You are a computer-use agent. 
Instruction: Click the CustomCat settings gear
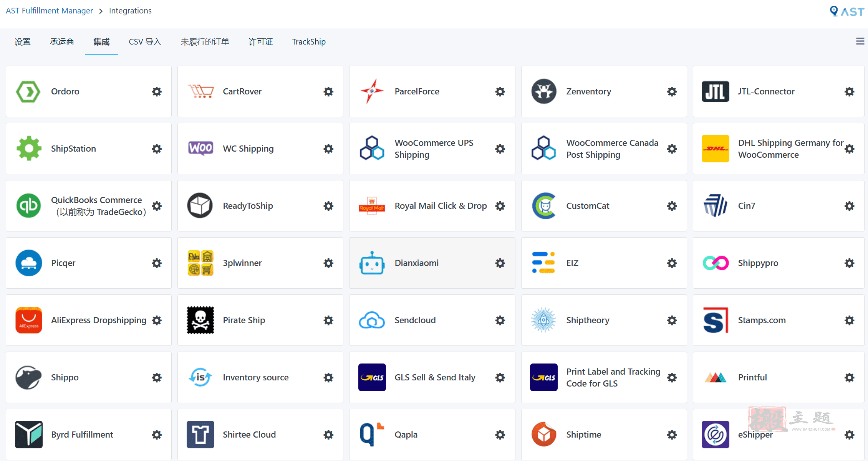click(672, 206)
